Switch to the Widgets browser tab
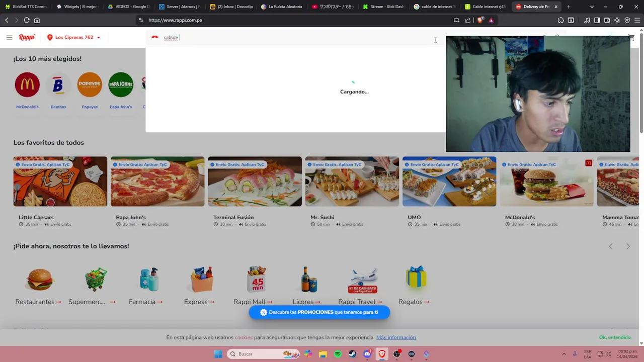Viewport: 644px width, 362px height. [77, 7]
